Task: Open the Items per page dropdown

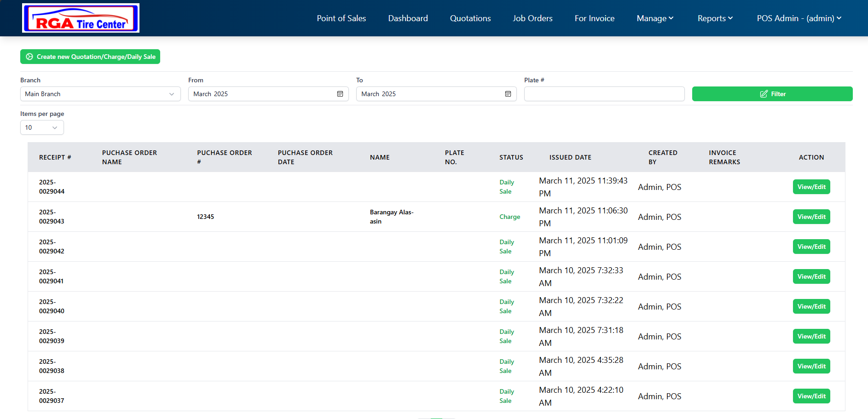Action: pyautogui.click(x=42, y=127)
